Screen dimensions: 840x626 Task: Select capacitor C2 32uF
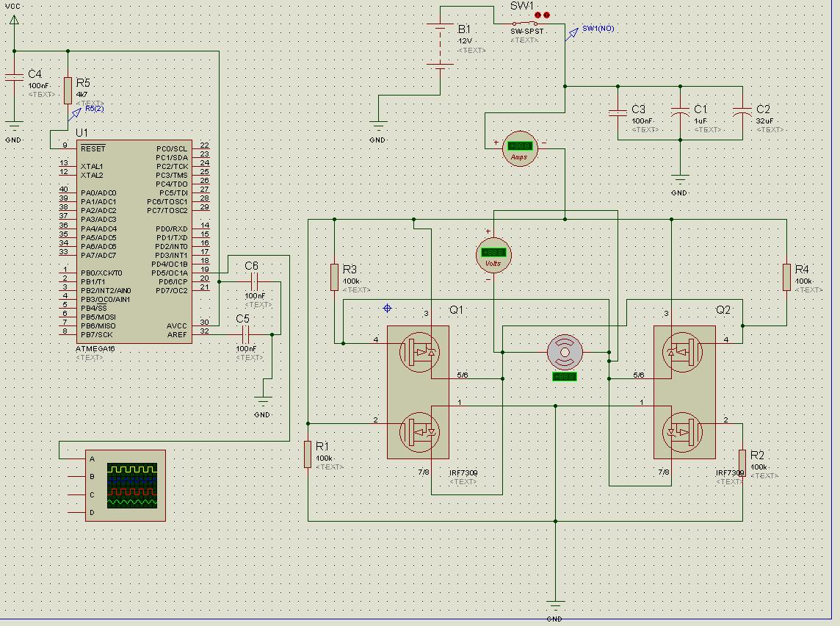point(742,112)
